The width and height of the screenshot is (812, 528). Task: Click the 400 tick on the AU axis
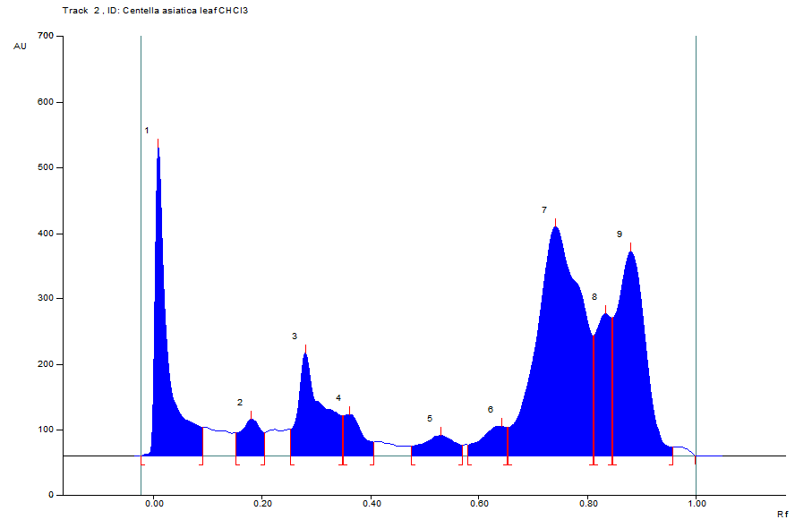(x=46, y=234)
